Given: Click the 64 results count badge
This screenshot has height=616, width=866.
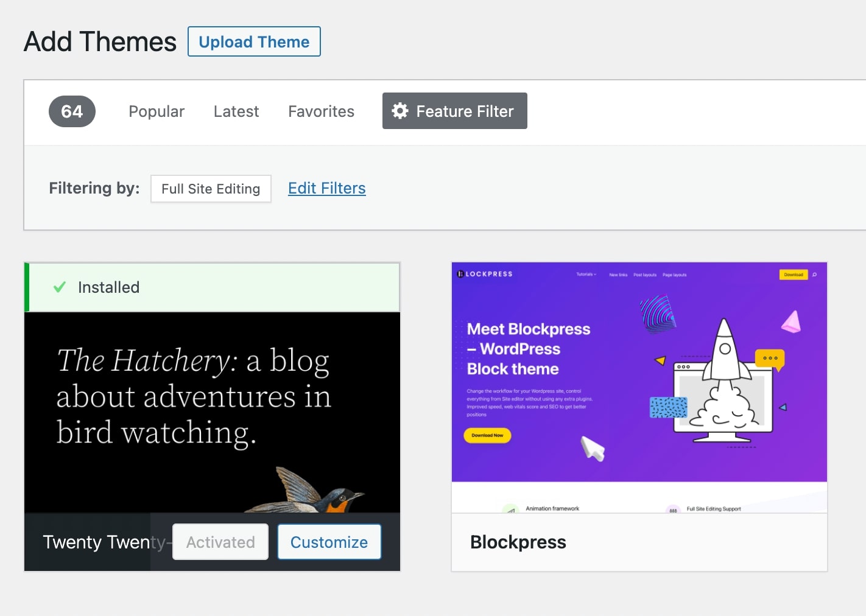Looking at the screenshot, I should tap(72, 111).
